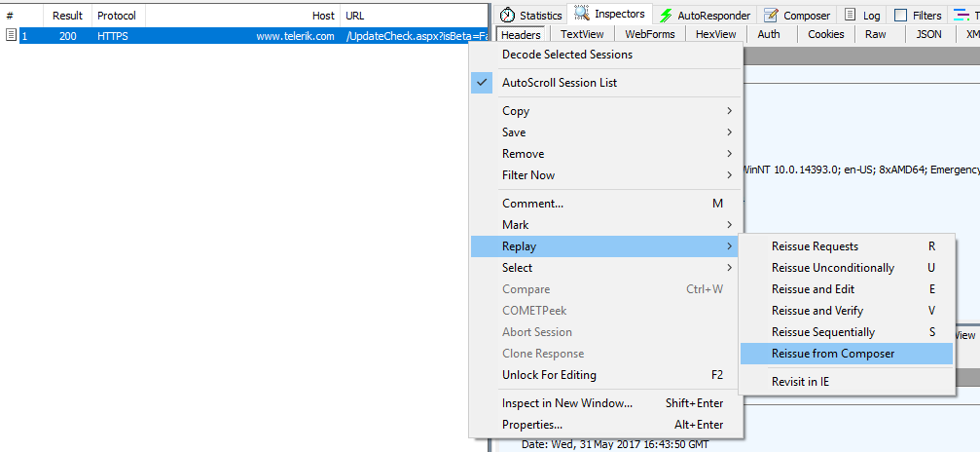
Task: Click the Log document icon
Action: pos(851,16)
